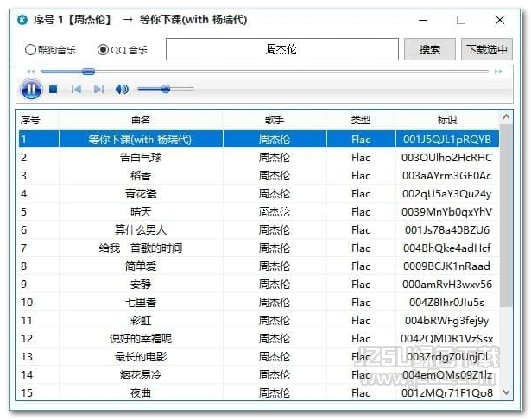Click the Flac type cell in row 2

361,158
